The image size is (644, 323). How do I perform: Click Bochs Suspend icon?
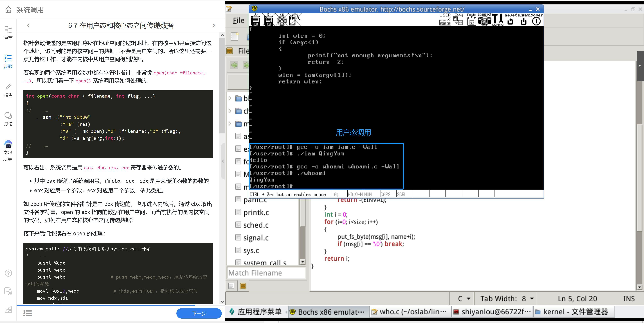tap(523, 19)
